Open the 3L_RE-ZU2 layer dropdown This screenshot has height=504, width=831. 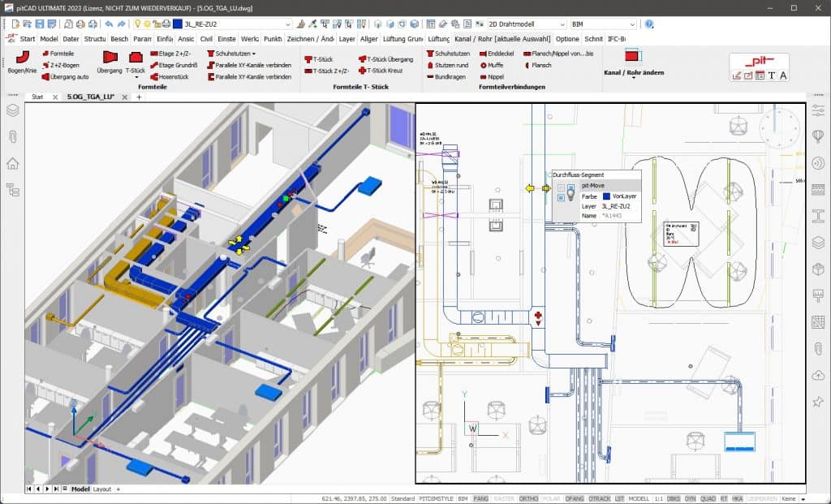pos(288,24)
